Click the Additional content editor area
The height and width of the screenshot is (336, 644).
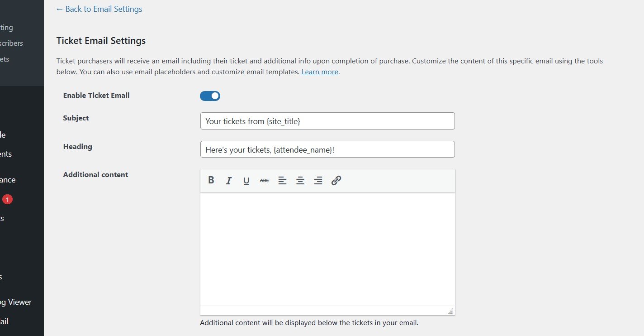pyautogui.click(x=327, y=249)
